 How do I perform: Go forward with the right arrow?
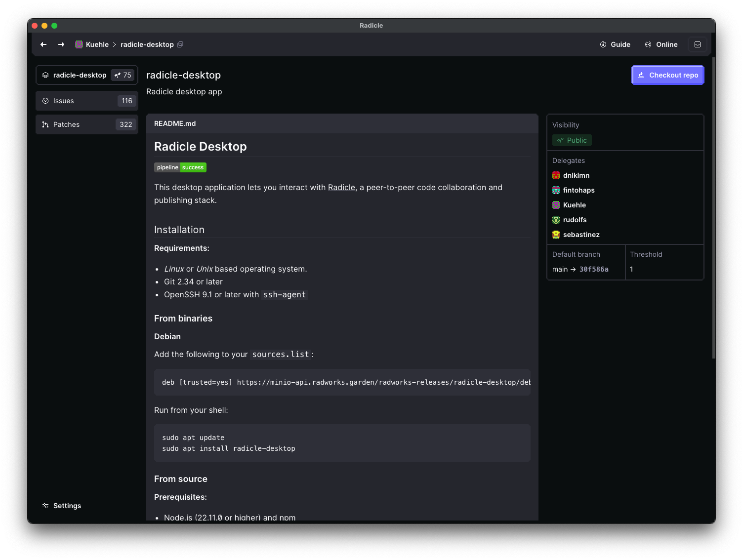pos(61,44)
